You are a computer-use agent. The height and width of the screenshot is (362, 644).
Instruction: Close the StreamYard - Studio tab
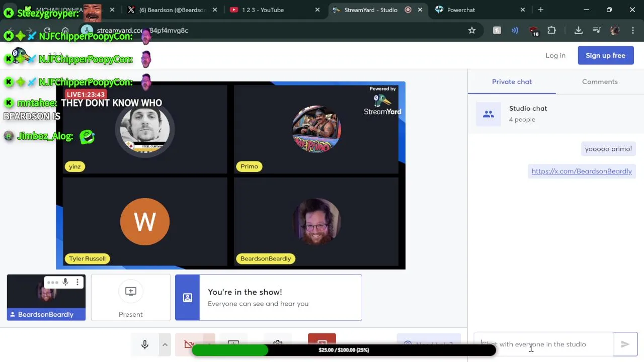coord(420,10)
